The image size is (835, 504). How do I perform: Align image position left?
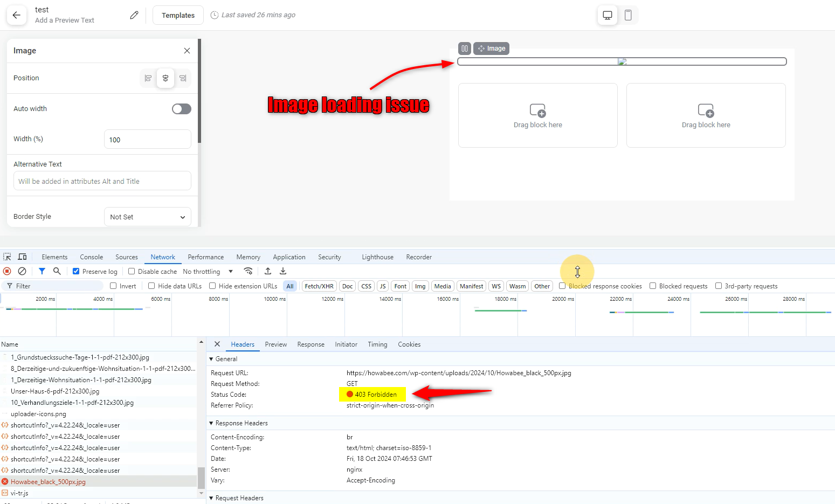pos(148,78)
